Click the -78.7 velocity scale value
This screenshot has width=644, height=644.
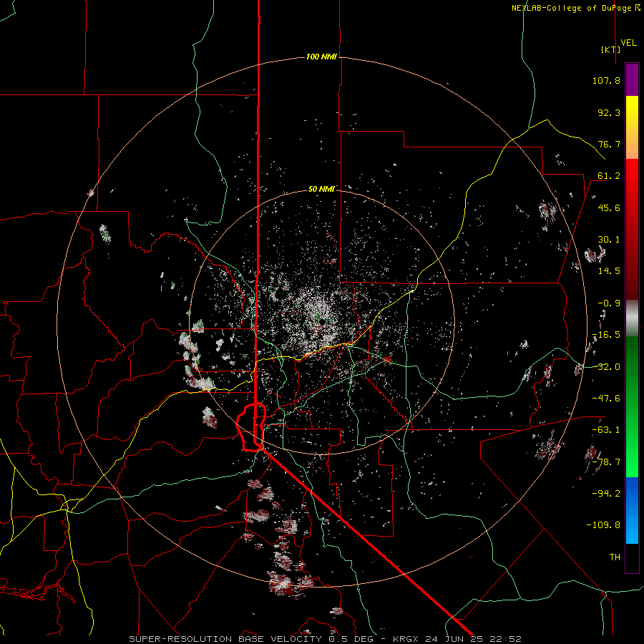point(606,462)
